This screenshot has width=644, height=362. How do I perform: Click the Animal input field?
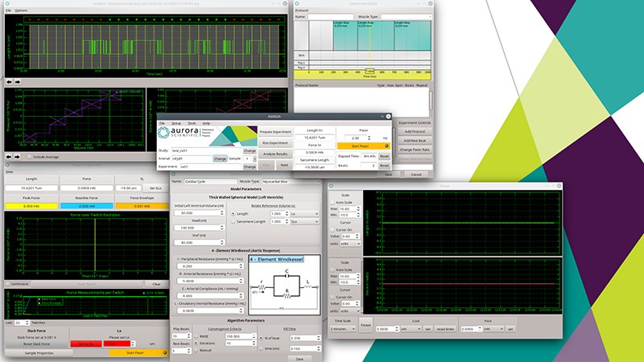[192, 158]
